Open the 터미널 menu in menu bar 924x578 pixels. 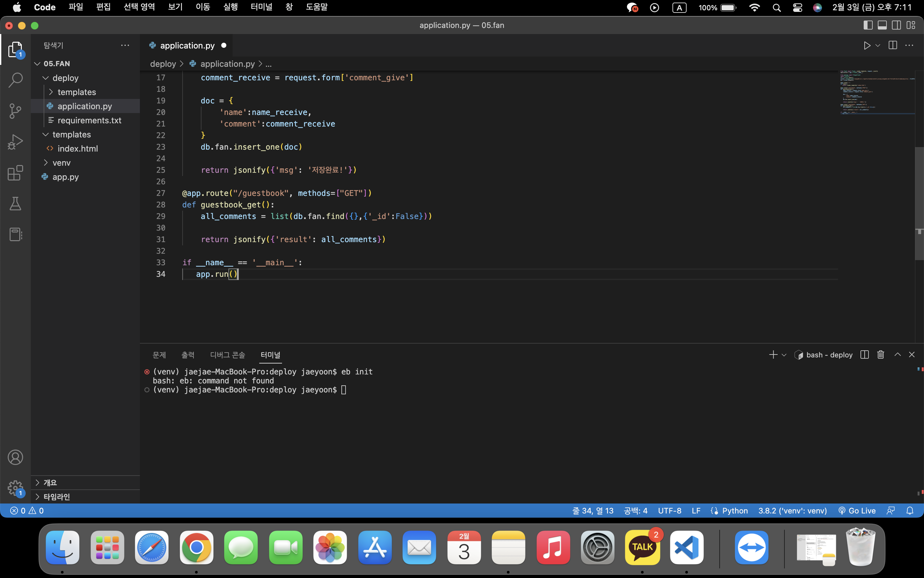[x=261, y=7]
